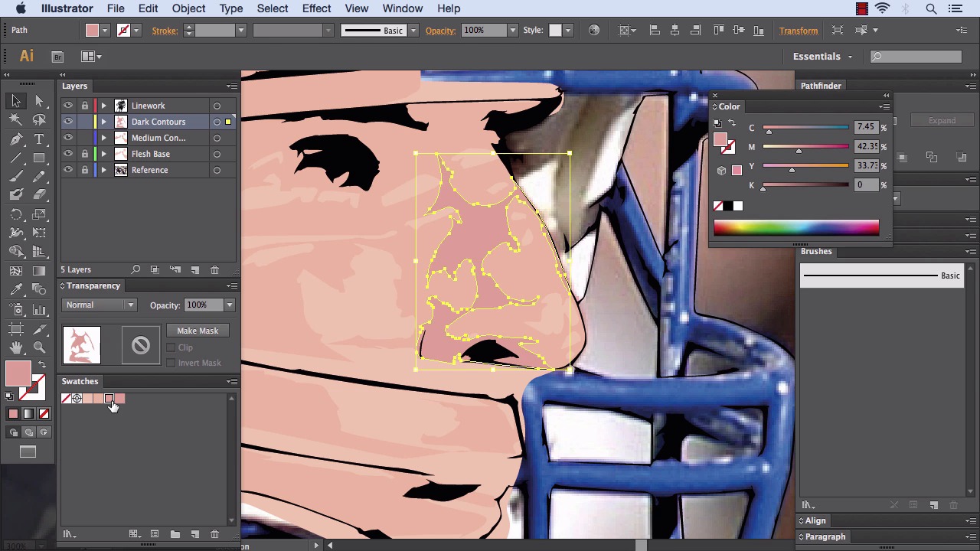Open the File menu

point(116,8)
